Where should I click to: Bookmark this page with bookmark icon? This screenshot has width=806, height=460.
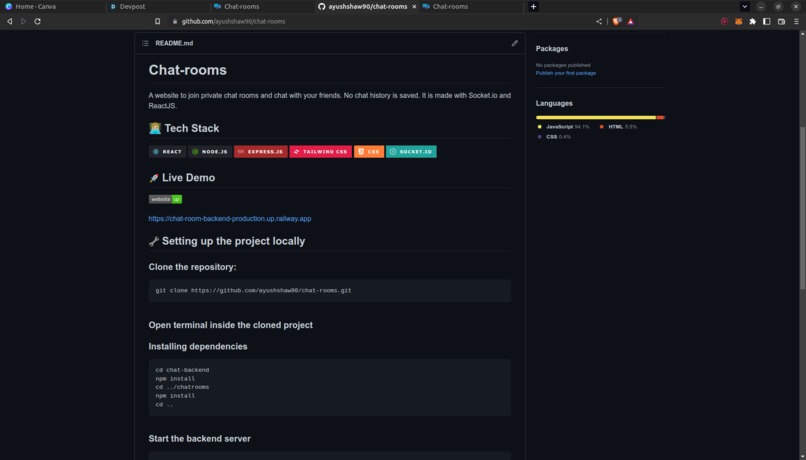(x=157, y=21)
